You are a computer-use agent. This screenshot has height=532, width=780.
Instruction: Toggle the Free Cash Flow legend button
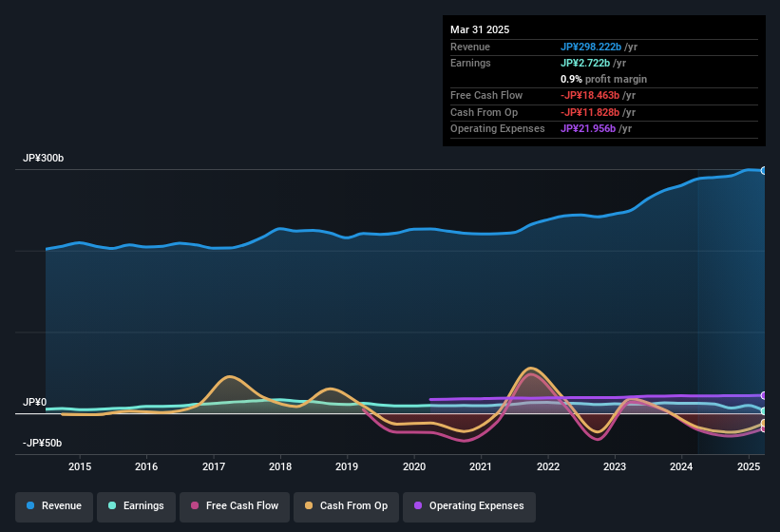pos(235,506)
